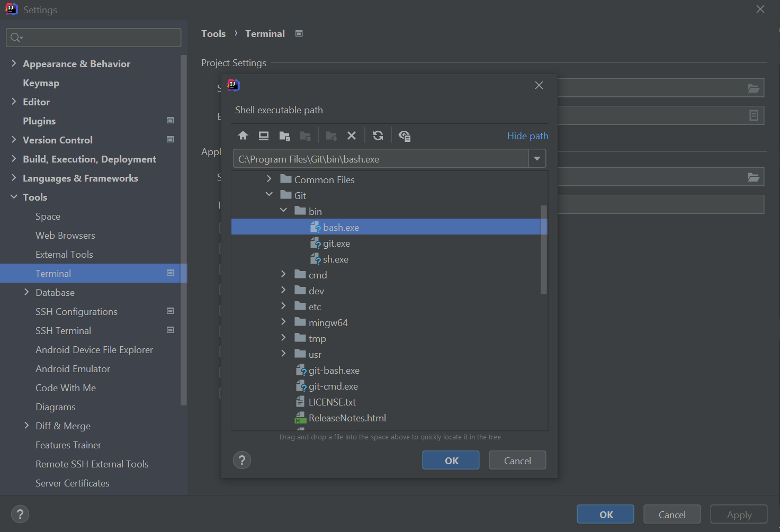Click the Desktop directory icon
Viewport: 780px width, 532px height.
pos(263,136)
